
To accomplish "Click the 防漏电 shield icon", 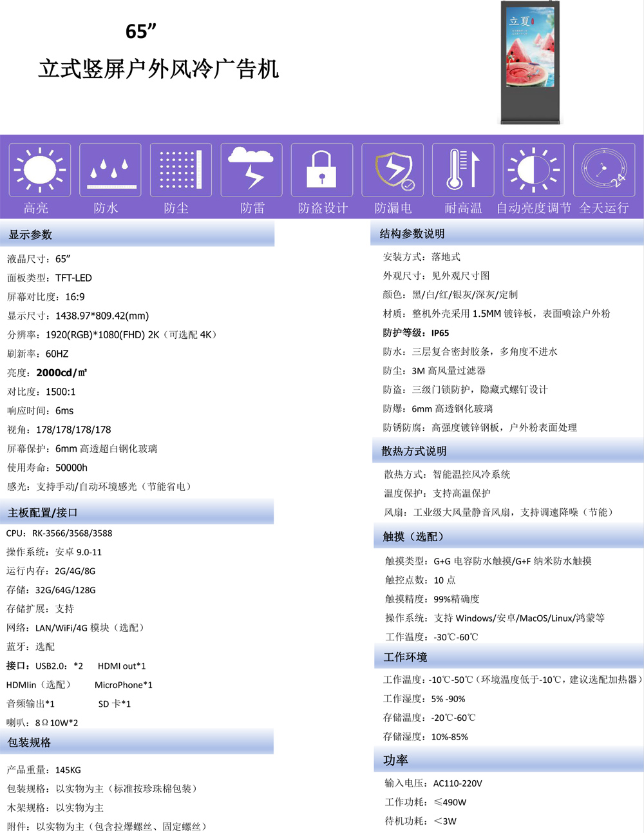I will pos(392,169).
